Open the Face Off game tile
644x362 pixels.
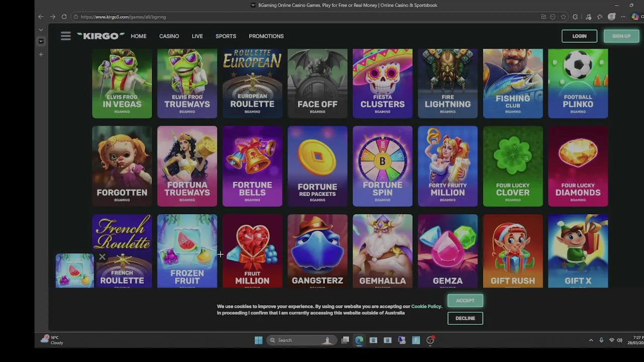[317, 83]
